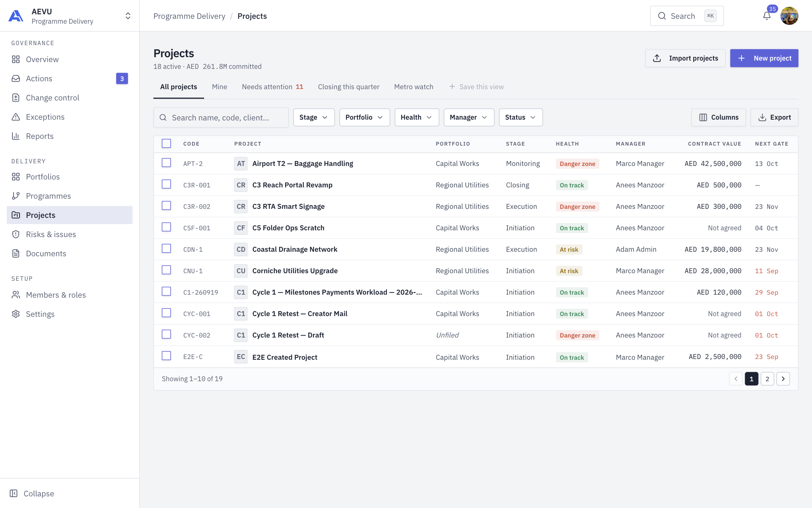Viewport: 812px width, 508px height.
Task: Focus the project name search field
Action: point(221,118)
